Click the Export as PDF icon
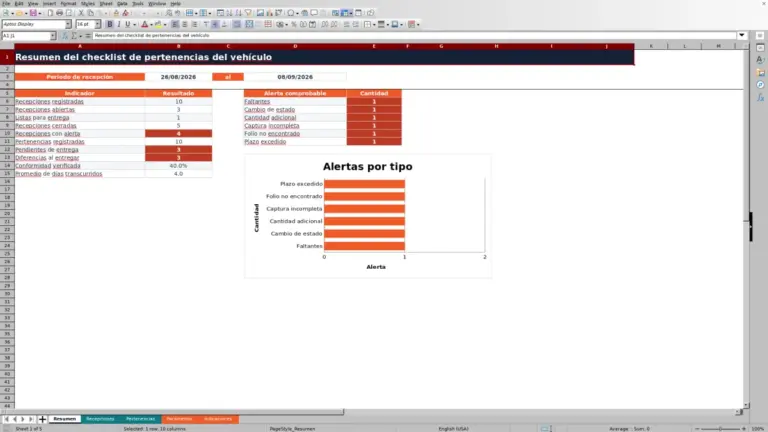Screen dimensions: 768x432 (x=50, y=13)
